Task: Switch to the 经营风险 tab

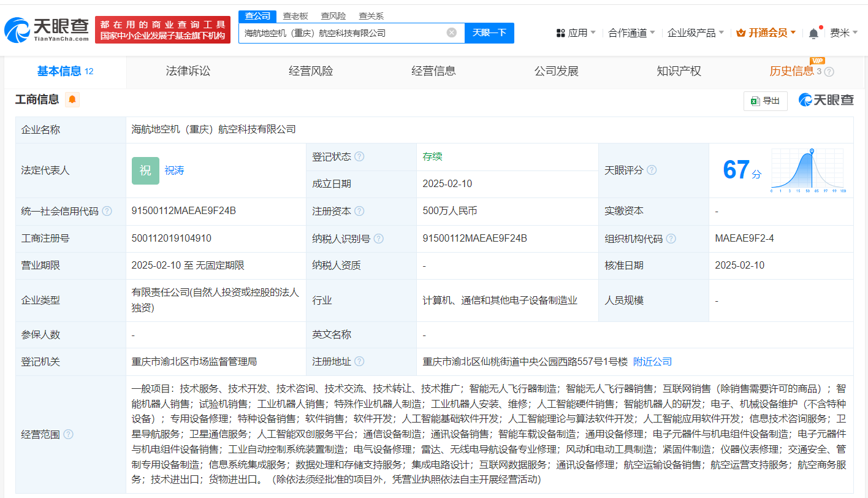Action: coord(311,71)
